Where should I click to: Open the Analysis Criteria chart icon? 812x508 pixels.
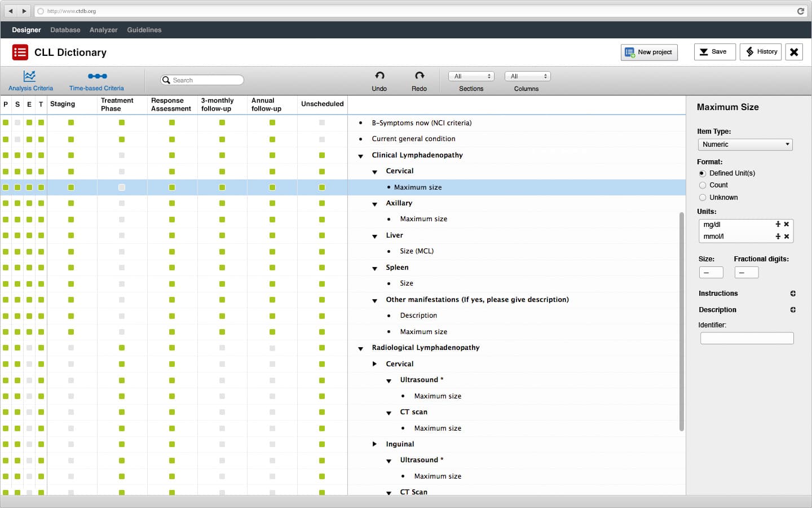29,76
